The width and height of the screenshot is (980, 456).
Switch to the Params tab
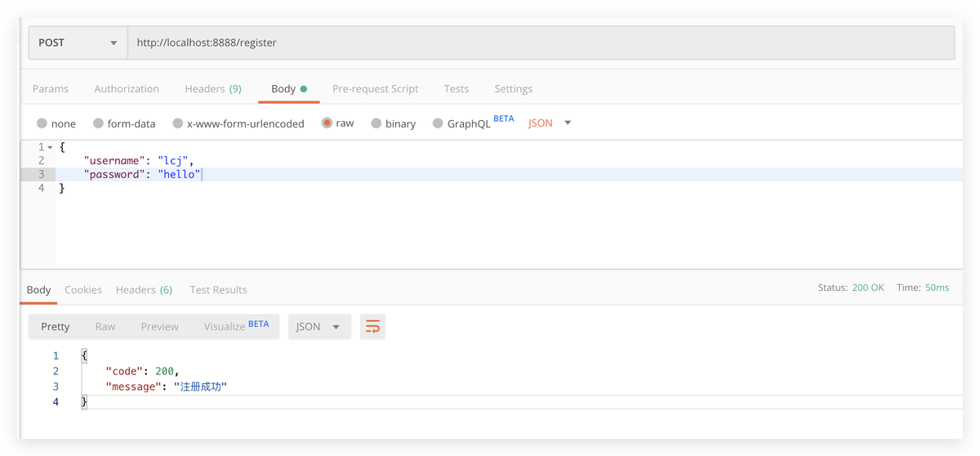pos(51,89)
